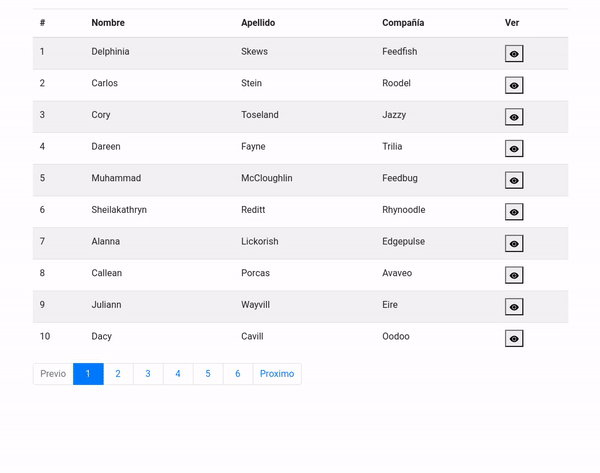Screen dimensions: 600x473
Task: Click the company cell Avaveo
Action: tap(397, 273)
